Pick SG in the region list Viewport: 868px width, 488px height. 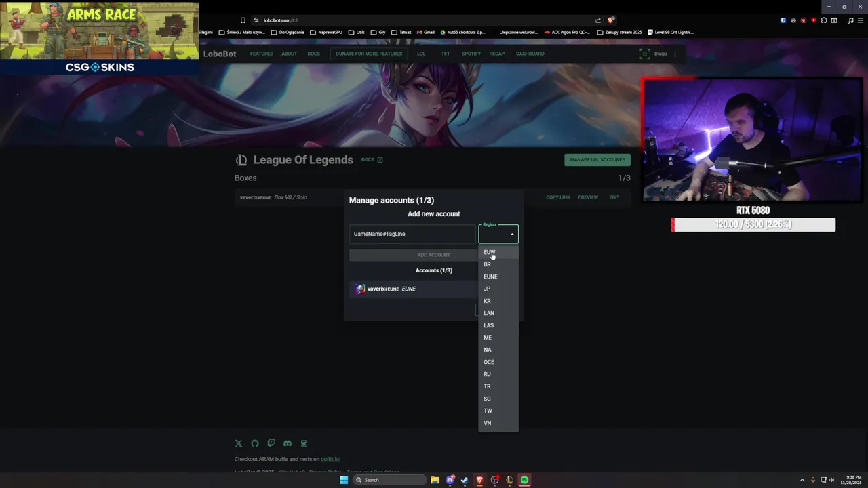[498, 399]
